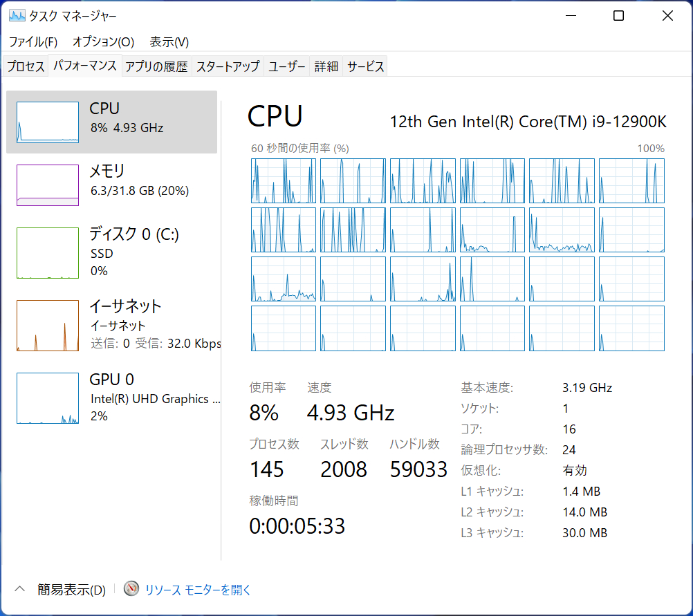Switch to the アプリの履歴 tab
Screen dimensions: 693x616
pos(156,66)
